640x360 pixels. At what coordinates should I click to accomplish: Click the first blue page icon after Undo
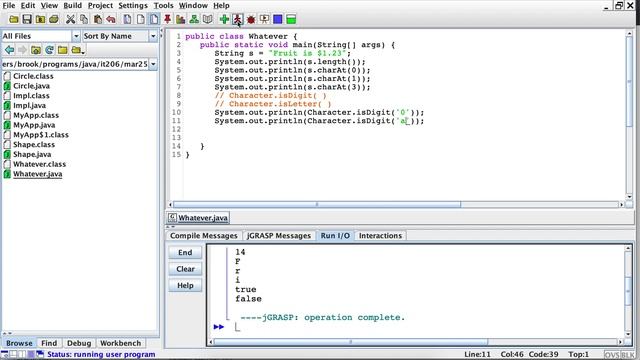[127, 19]
